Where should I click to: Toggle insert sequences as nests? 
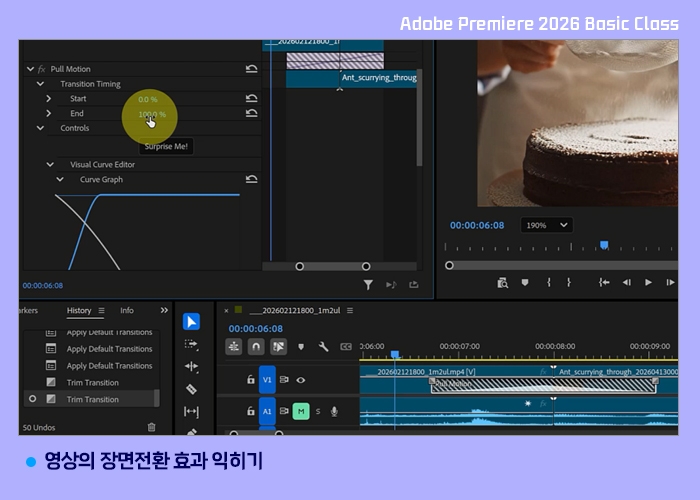233,346
